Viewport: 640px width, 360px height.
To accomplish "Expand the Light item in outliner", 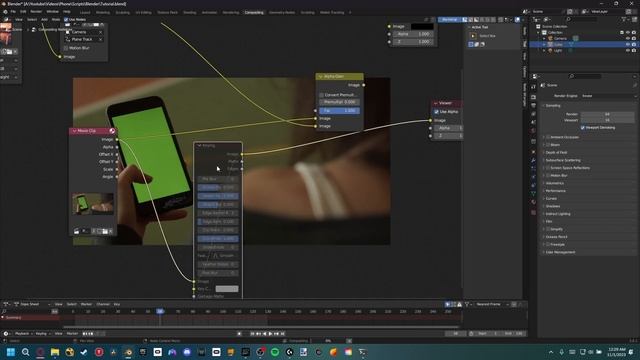I will [x=544, y=50].
